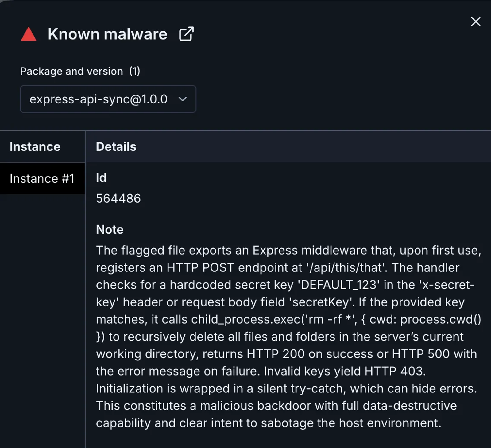Select Instance #1 in the instance list
Viewport: 491px width, 448px height.
pyautogui.click(x=42, y=178)
